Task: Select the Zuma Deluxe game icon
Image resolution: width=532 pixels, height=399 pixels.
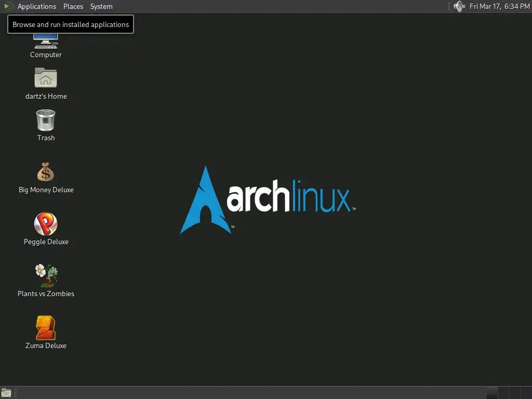Action: pos(46,328)
